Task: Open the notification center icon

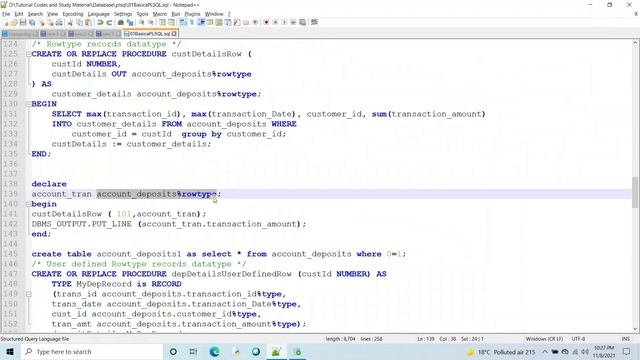Action: click(627, 351)
